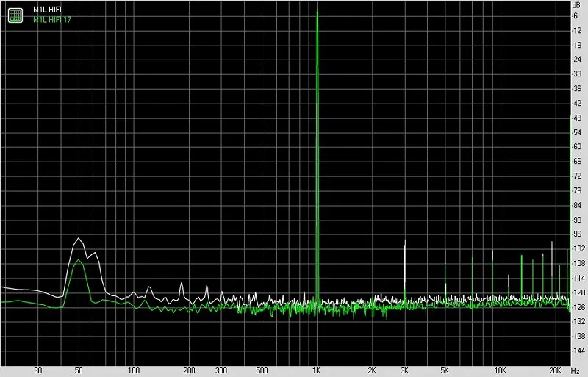
Task: Click the 20K frequency axis label
Action: 555,370
